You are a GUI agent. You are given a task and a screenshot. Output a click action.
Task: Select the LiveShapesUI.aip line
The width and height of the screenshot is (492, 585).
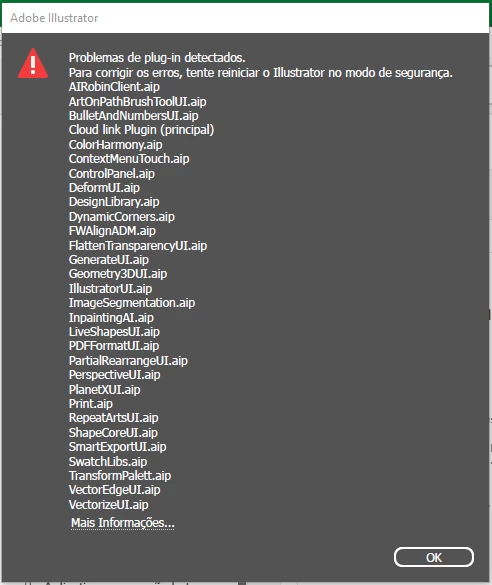pos(114,332)
